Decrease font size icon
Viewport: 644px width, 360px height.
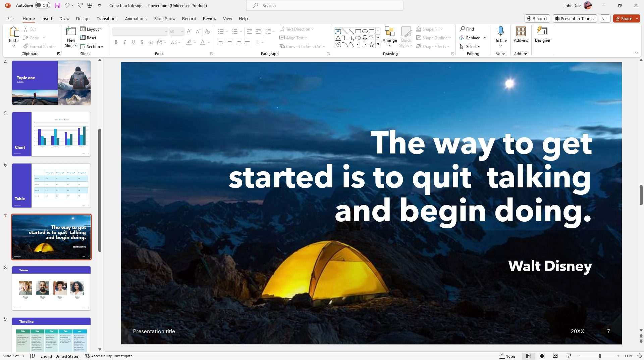tap(198, 32)
